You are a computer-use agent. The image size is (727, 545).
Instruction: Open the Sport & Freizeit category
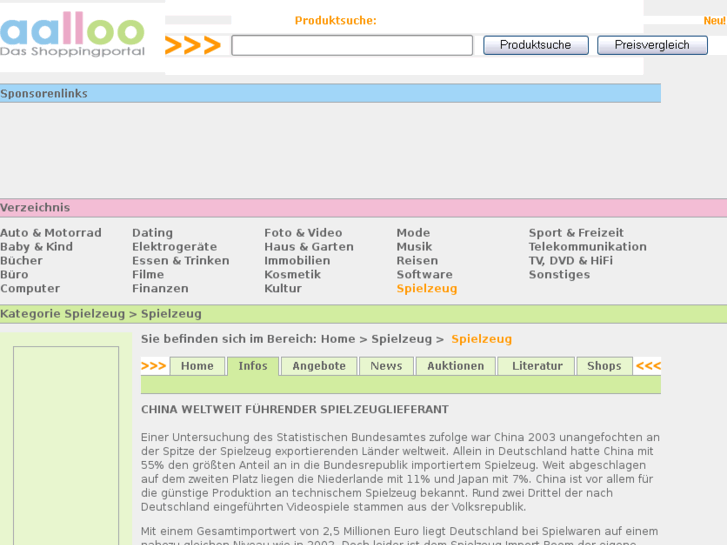tap(576, 233)
